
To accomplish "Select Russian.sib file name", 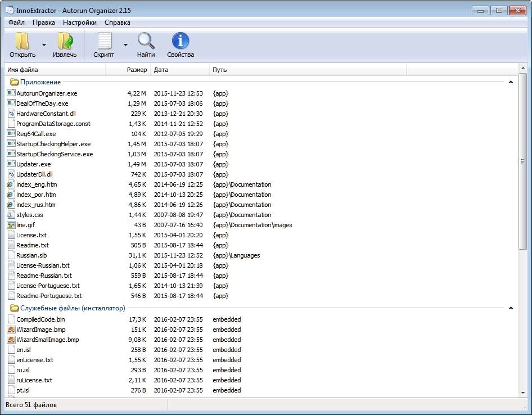I will tap(31, 255).
